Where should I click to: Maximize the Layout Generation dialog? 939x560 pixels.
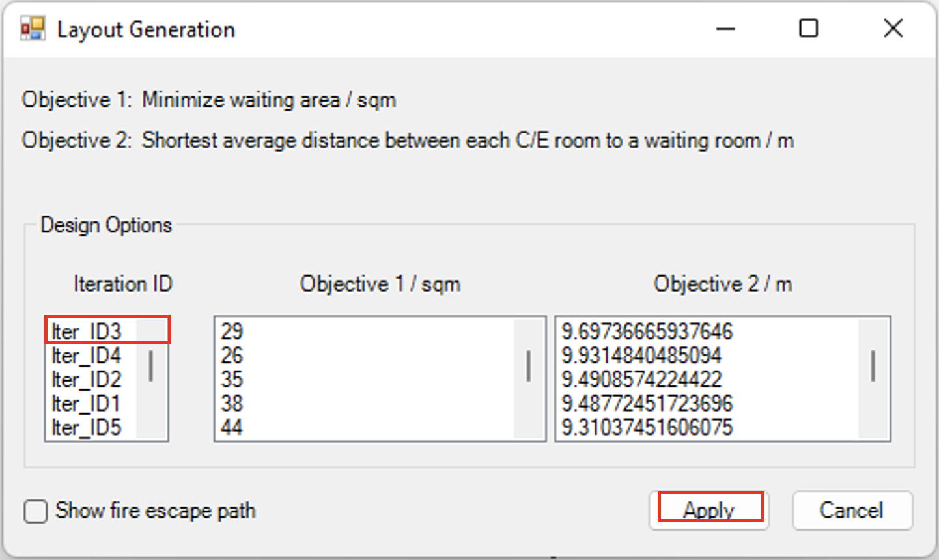pos(808,29)
